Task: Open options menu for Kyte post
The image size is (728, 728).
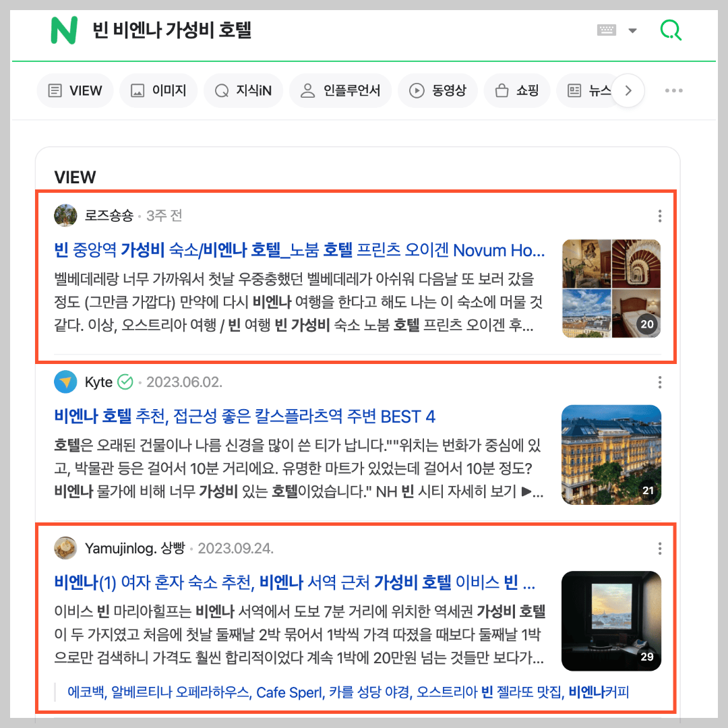Action: [660, 382]
